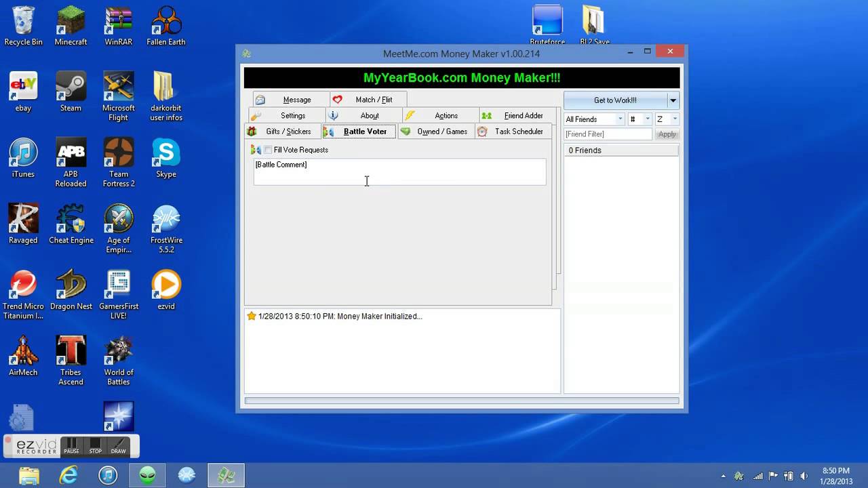Switch to the Battle Voter tab
868x488 pixels.
pyautogui.click(x=365, y=131)
